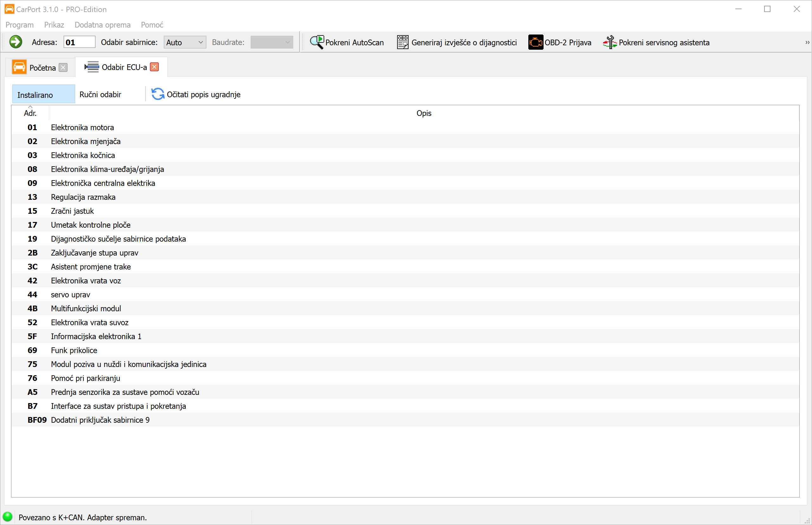
Task: Switch to Ručni odabir view
Action: point(100,94)
